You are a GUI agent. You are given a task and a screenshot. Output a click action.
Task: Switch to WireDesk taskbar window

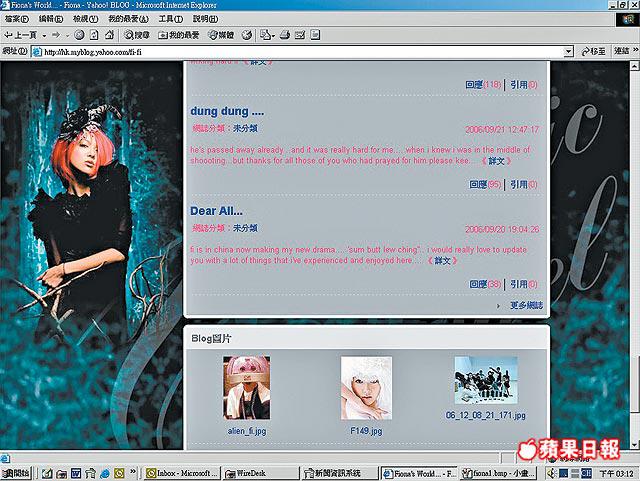coord(261,474)
